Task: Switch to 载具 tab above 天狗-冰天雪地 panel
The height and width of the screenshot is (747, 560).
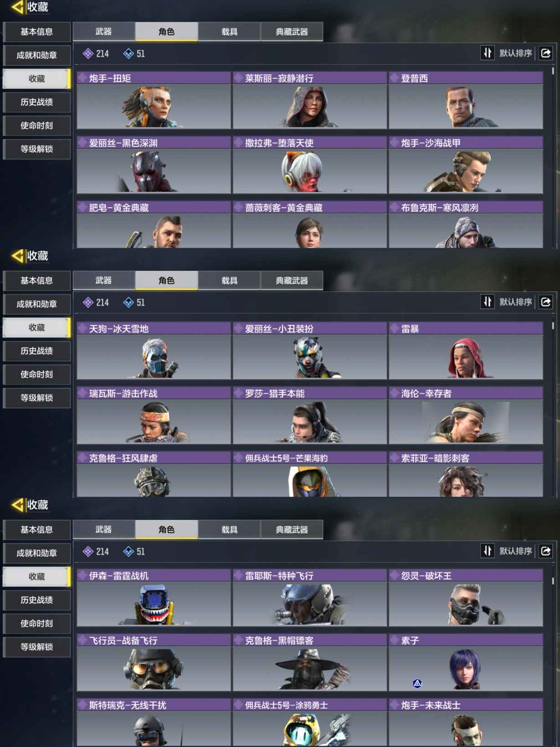Action: click(x=229, y=280)
